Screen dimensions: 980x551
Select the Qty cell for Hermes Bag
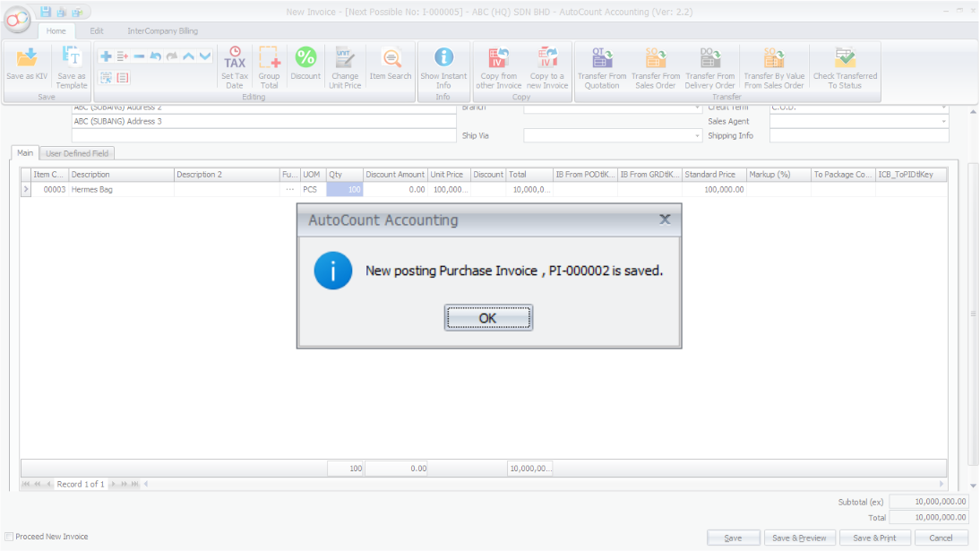pyautogui.click(x=344, y=190)
